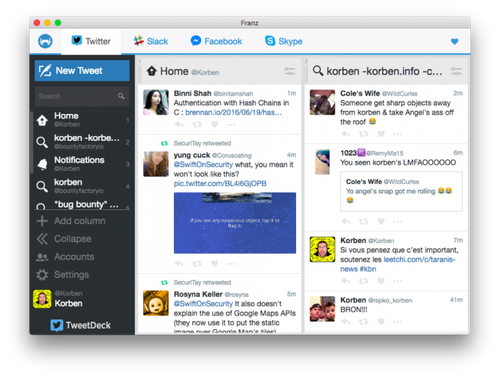Focus the TweetDeck Search field

click(x=82, y=96)
